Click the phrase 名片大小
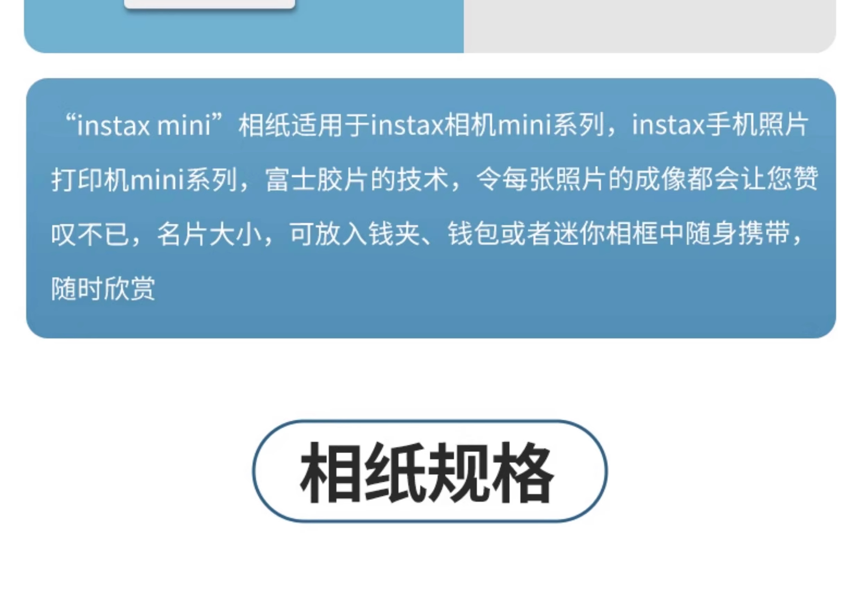The height and width of the screenshot is (616, 860). 209,234
